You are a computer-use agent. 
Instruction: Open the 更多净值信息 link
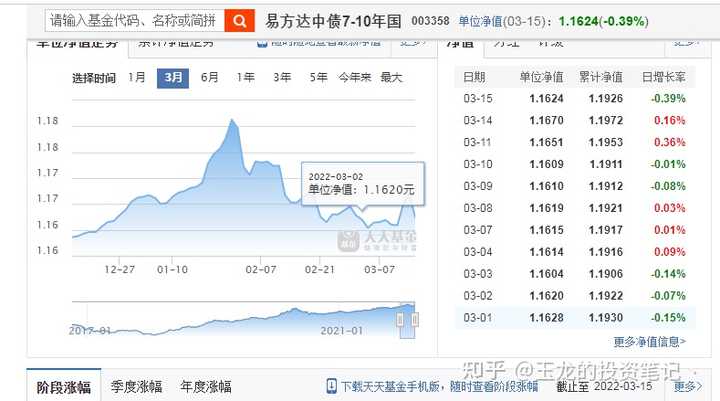(650, 342)
